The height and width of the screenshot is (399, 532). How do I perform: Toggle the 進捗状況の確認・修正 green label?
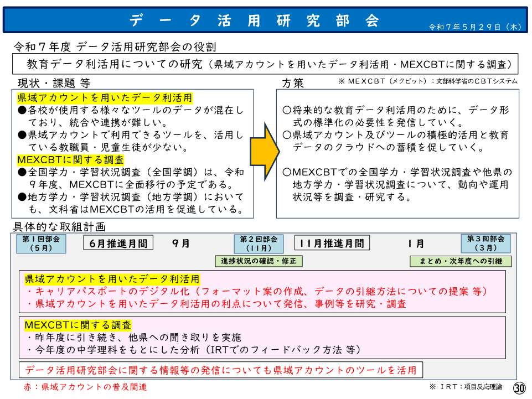coord(259,260)
